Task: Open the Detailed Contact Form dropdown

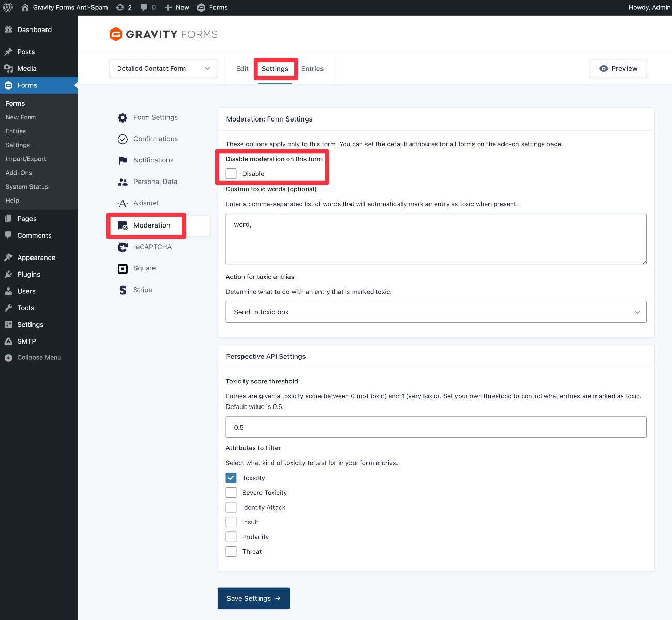Action: point(162,68)
